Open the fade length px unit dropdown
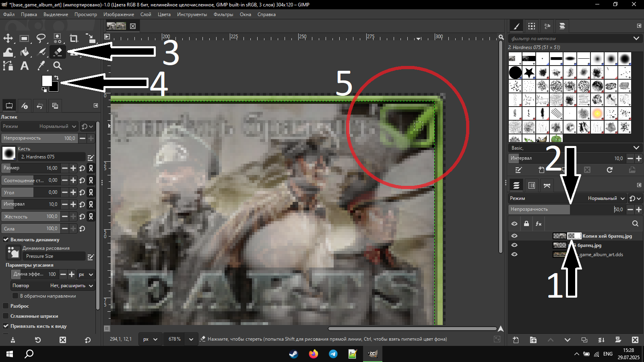This screenshot has width=644, height=362. pyautogui.click(x=86, y=274)
